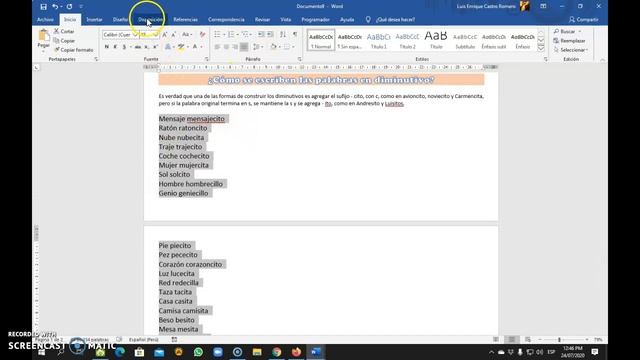This screenshot has height=360, width=640.
Task: Apply the font color (A) swatch
Action: click(195, 47)
